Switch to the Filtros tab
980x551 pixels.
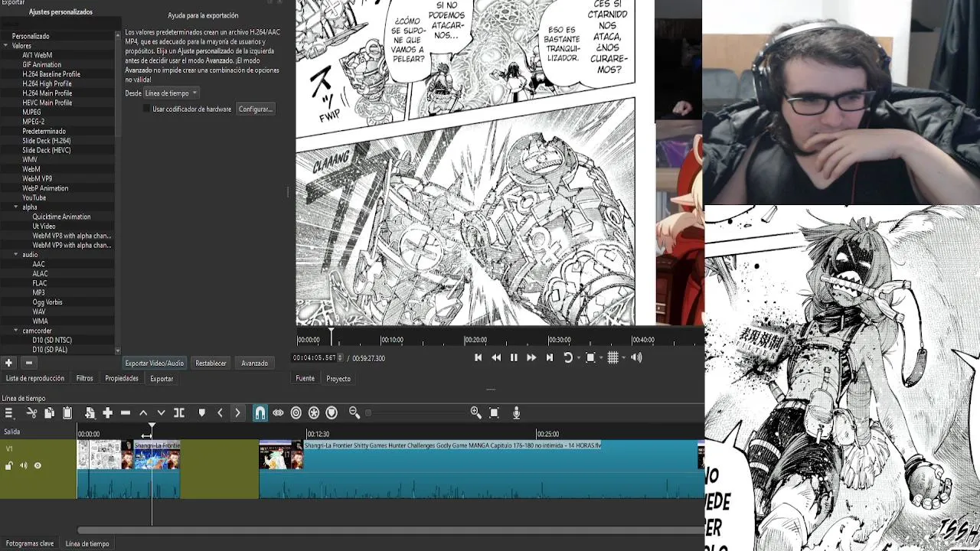pyautogui.click(x=85, y=378)
